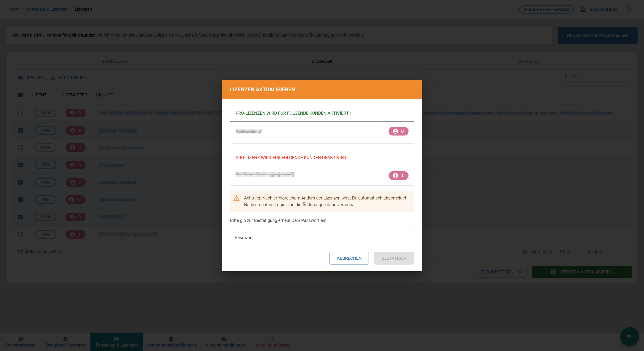Click the logout icon in top bar

pos(629,9)
